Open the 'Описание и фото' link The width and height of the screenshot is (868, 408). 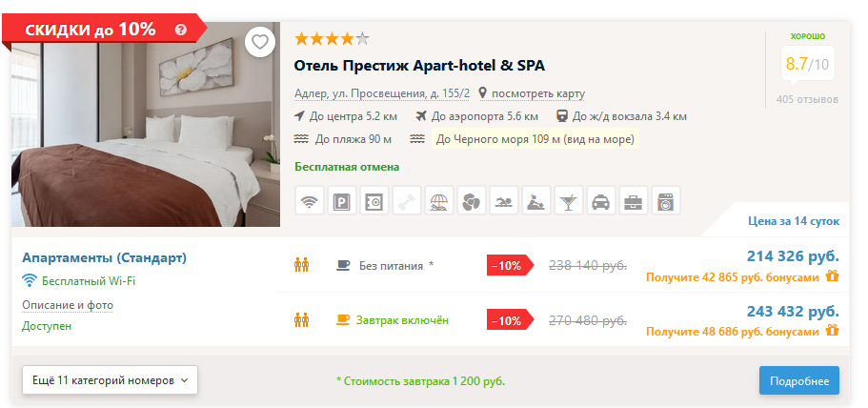[68, 305]
